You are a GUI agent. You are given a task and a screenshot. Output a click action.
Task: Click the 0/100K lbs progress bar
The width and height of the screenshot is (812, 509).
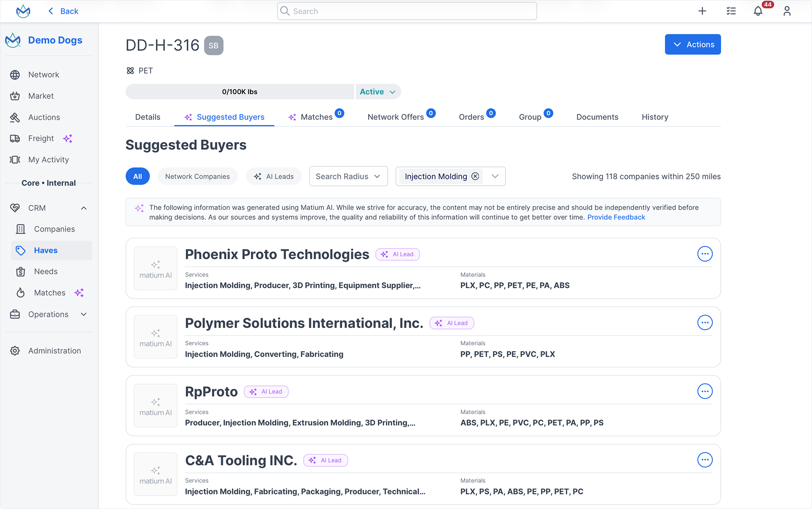tap(239, 91)
